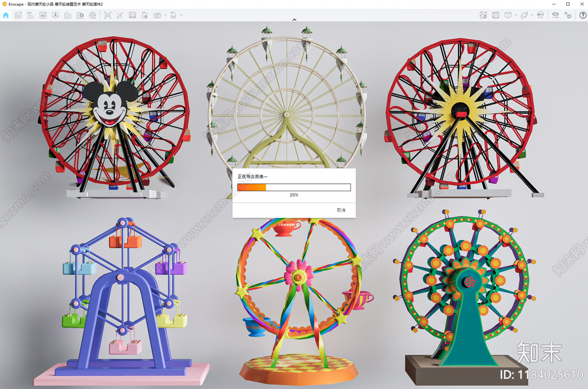The height and width of the screenshot is (389, 588).
Task: Expand the cube view mode dropdown
Action: point(516,15)
